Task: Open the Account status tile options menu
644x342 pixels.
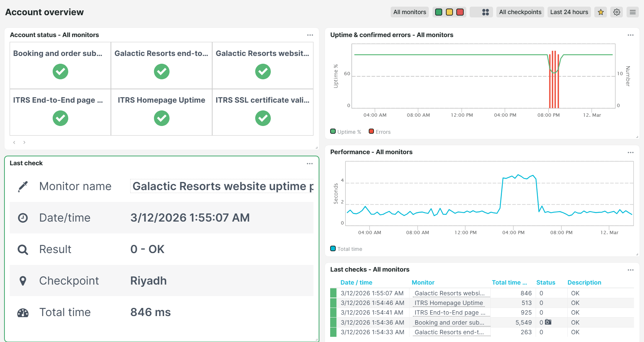Action: click(x=310, y=35)
